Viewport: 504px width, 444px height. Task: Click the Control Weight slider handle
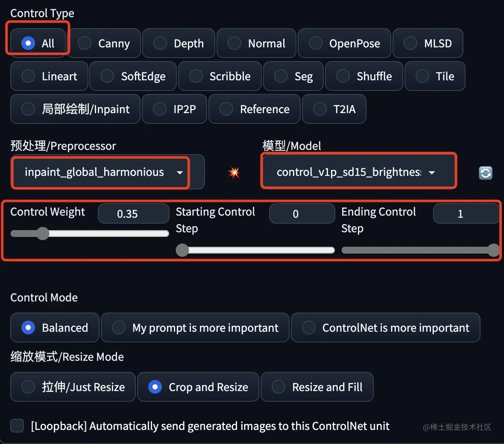coord(42,234)
